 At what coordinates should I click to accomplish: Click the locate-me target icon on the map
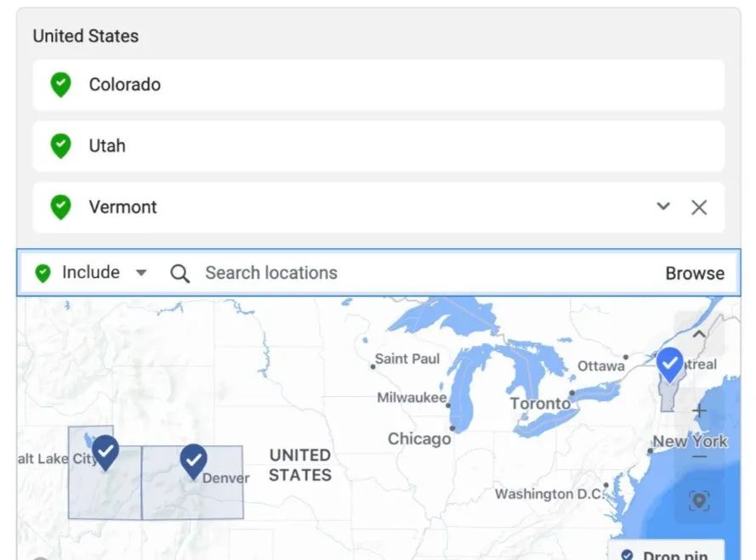pos(699,501)
